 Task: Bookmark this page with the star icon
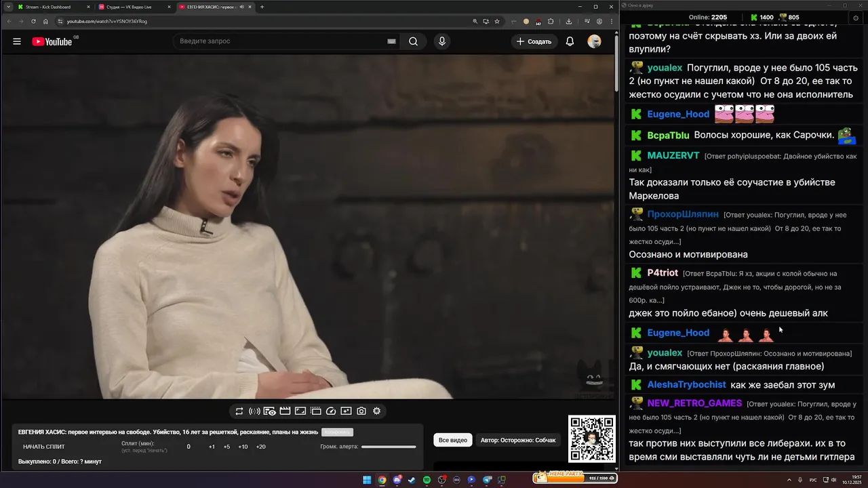(x=497, y=21)
